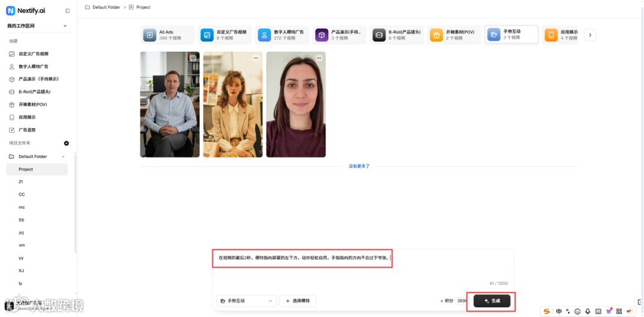
Task: Open the close-up video of the dark-haired woman
Action: [x=296, y=104]
